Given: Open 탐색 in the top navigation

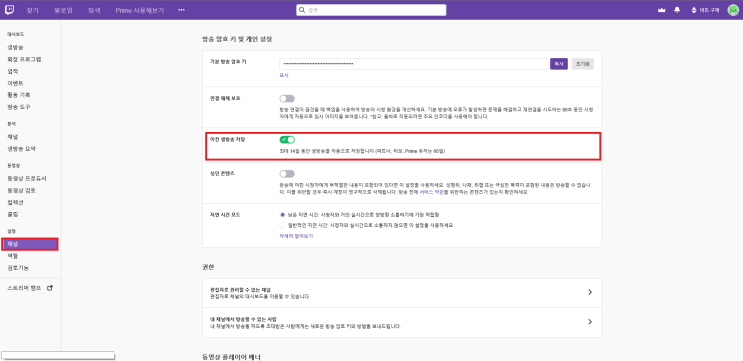Looking at the screenshot, I should [x=94, y=10].
